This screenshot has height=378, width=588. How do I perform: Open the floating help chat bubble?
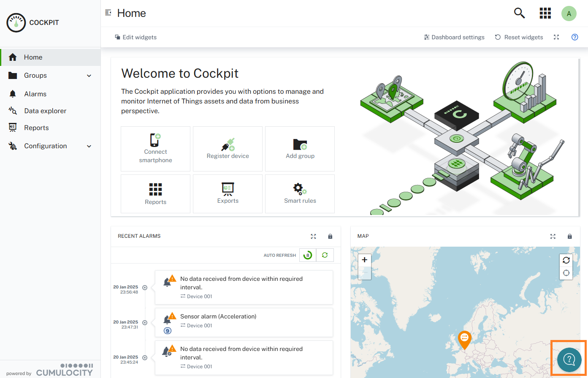[x=569, y=359]
